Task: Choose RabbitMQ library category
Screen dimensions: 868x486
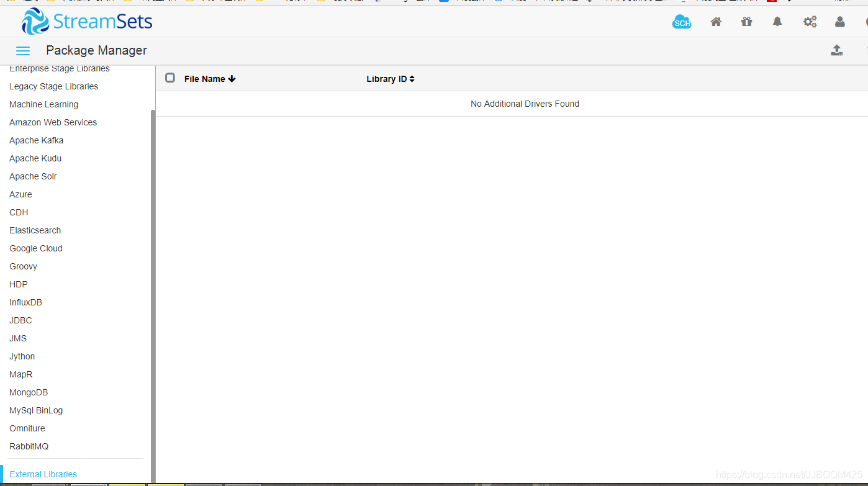Action: click(x=29, y=446)
